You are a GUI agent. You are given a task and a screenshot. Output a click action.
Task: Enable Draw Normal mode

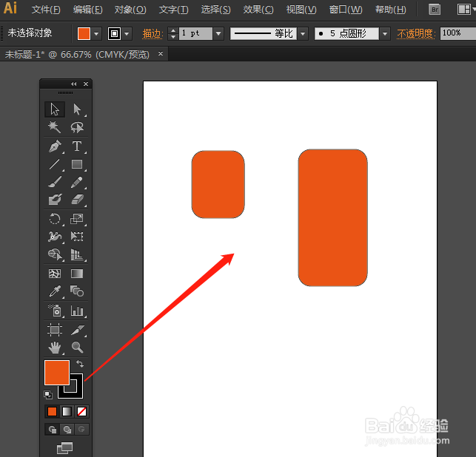pos(53,430)
